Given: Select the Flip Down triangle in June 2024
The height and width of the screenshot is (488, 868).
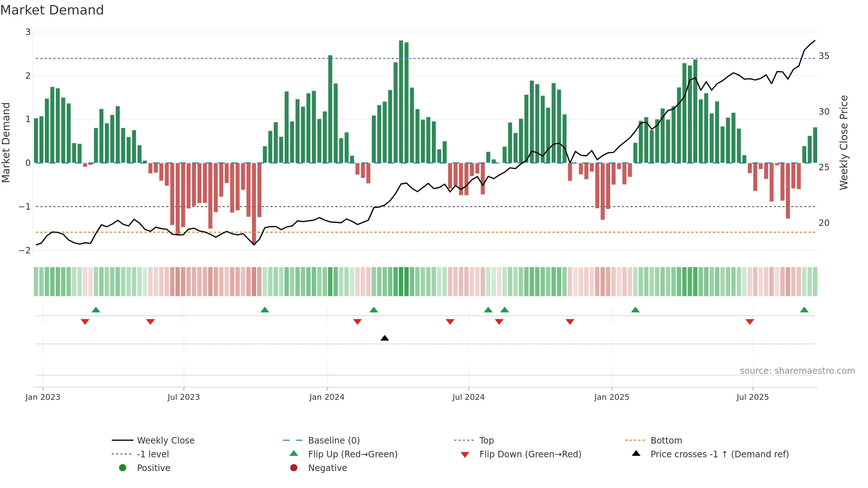Looking at the screenshot, I should pos(450,322).
